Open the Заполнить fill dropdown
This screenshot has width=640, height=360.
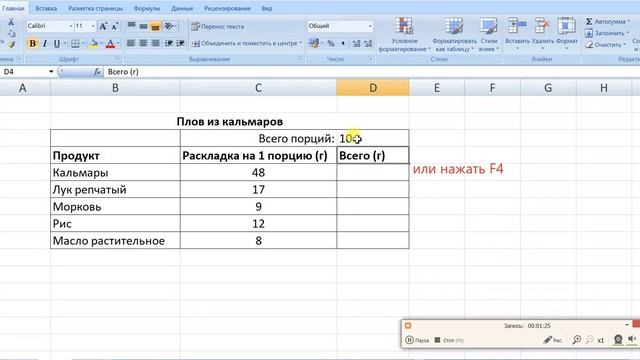(608, 33)
